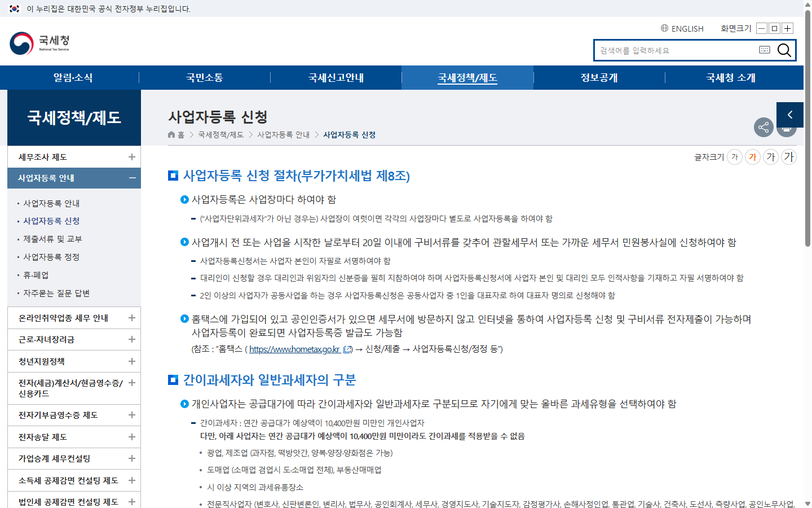Viewport: 812px width, 508px height.
Task: Expand the 세무조사 제도 sidebar section
Action: (x=131, y=157)
